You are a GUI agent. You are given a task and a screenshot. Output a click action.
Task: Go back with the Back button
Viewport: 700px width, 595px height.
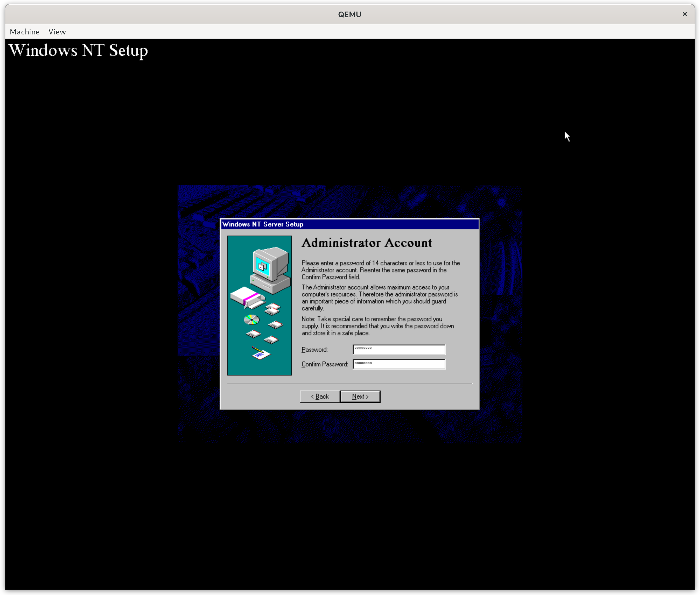(x=319, y=396)
